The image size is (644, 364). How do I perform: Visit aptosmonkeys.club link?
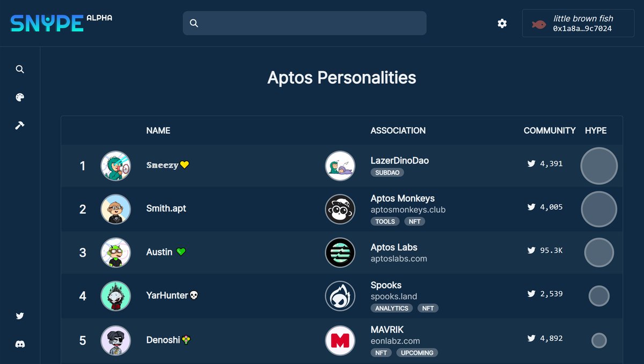click(x=408, y=210)
